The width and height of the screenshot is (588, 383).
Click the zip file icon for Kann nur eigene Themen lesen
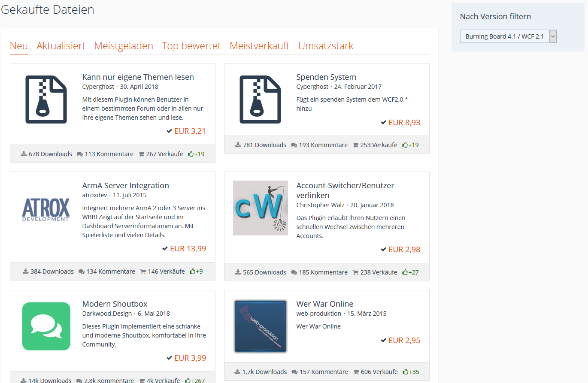(46, 100)
